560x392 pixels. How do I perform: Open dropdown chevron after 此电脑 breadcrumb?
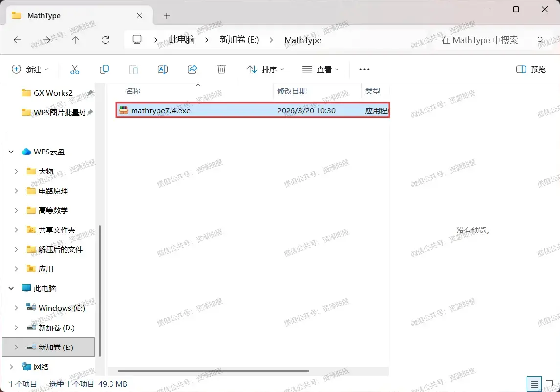tap(207, 40)
